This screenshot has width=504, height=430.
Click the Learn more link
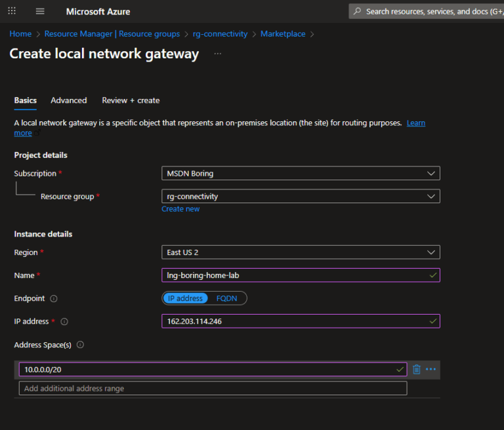[x=416, y=123]
